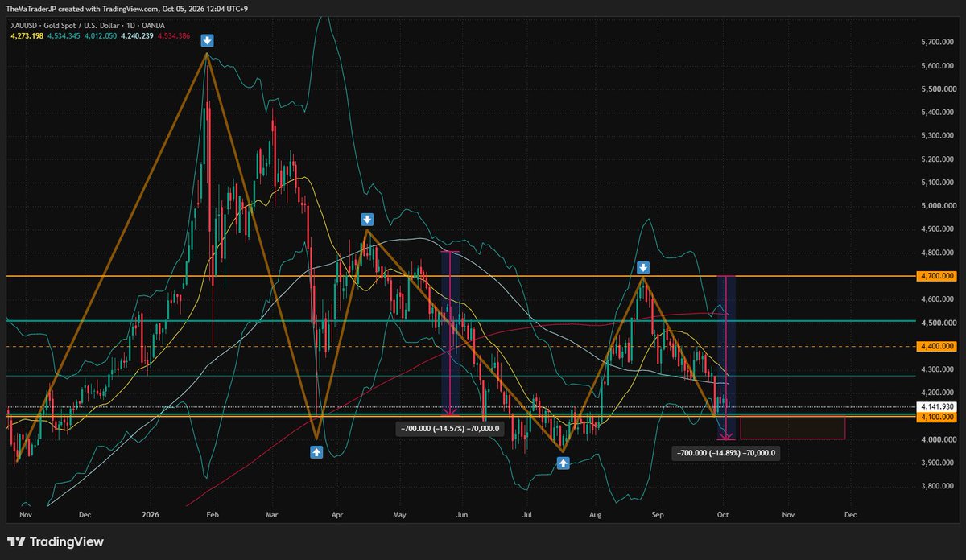Viewport: 966px width, 560px height.
Task: Click 5,300.000 on the price axis
Action: [x=937, y=136]
